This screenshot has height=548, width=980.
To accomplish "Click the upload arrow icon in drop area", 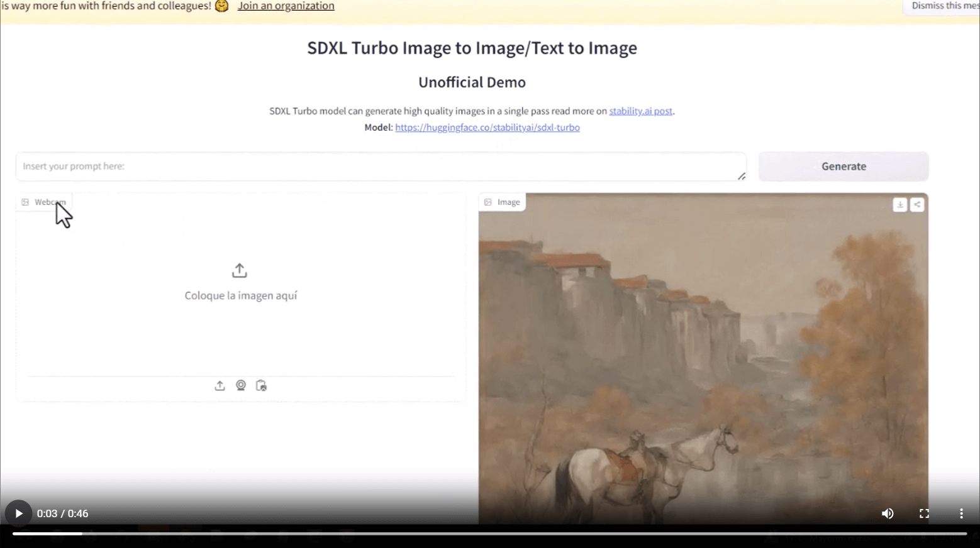I will (240, 271).
